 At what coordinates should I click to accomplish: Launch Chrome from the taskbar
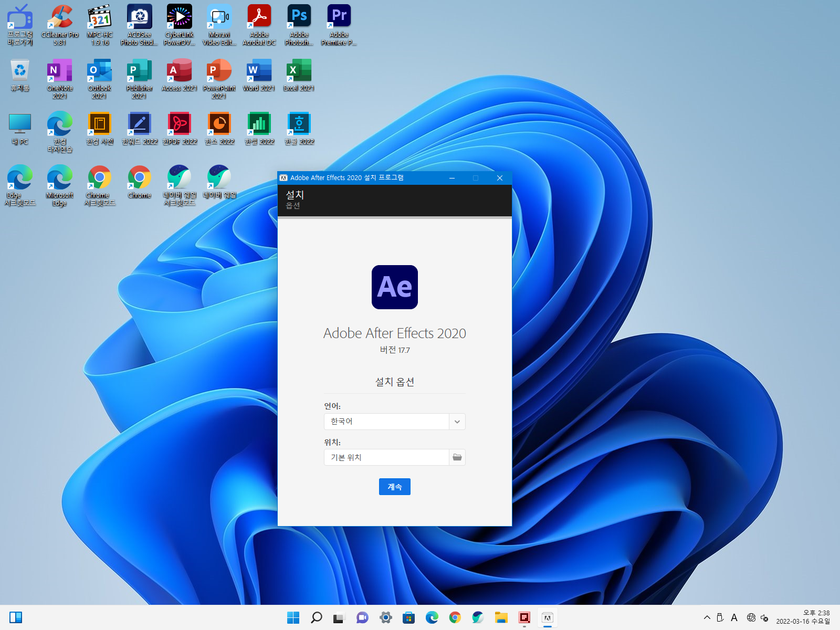click(455, 617)
